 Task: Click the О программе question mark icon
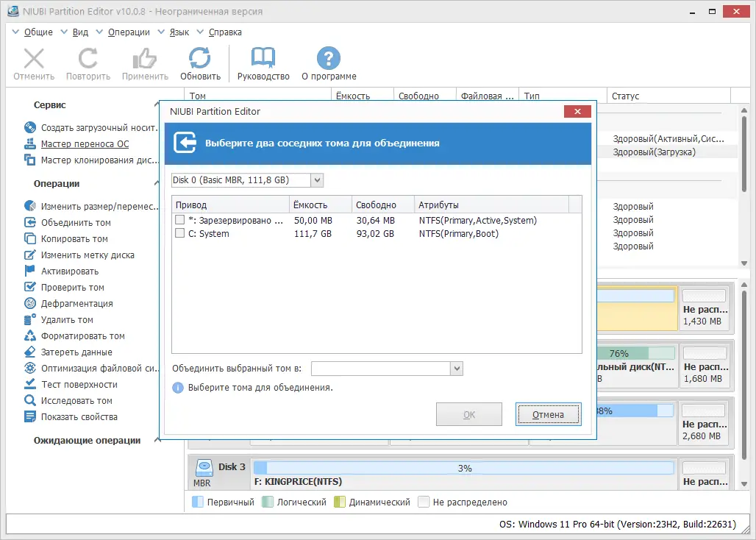point(328,58)
